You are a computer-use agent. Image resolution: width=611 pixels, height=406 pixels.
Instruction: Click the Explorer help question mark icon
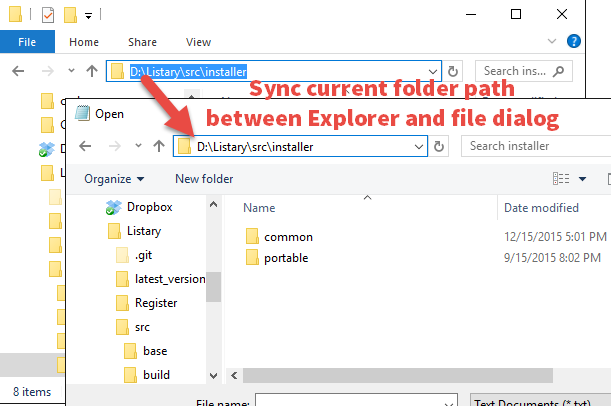click(574, 42)
